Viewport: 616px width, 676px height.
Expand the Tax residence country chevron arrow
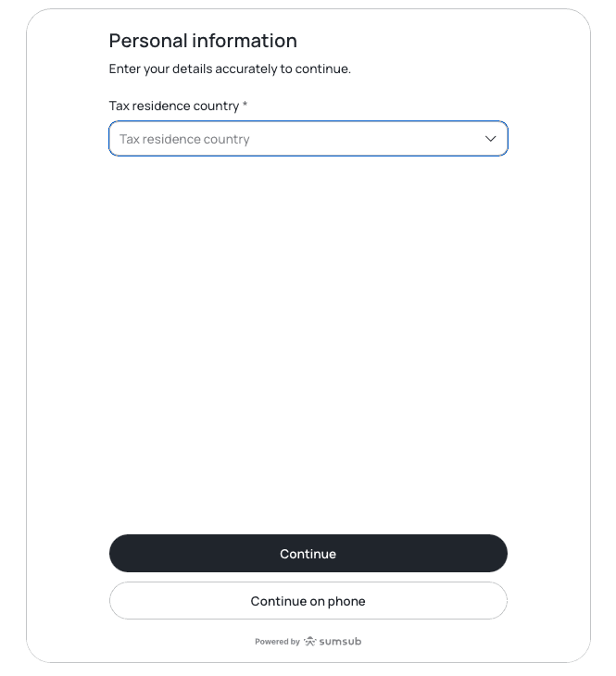[x=491, y=139]
